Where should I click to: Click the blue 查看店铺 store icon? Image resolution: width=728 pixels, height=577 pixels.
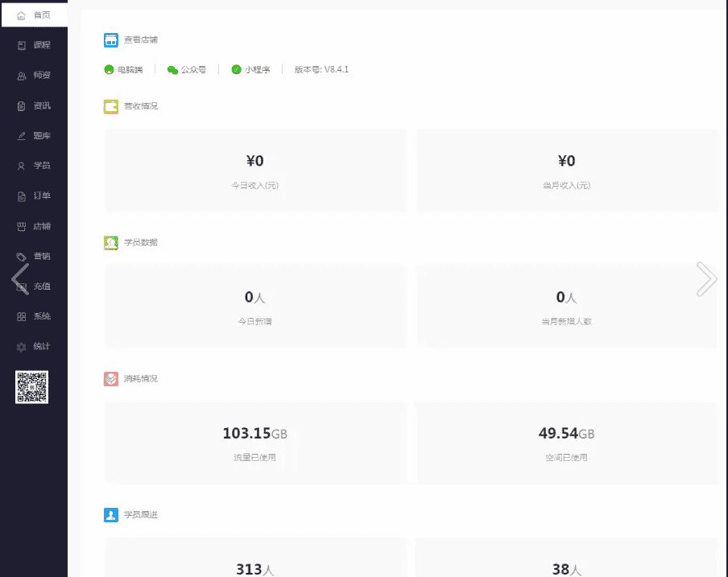(111, 40)
